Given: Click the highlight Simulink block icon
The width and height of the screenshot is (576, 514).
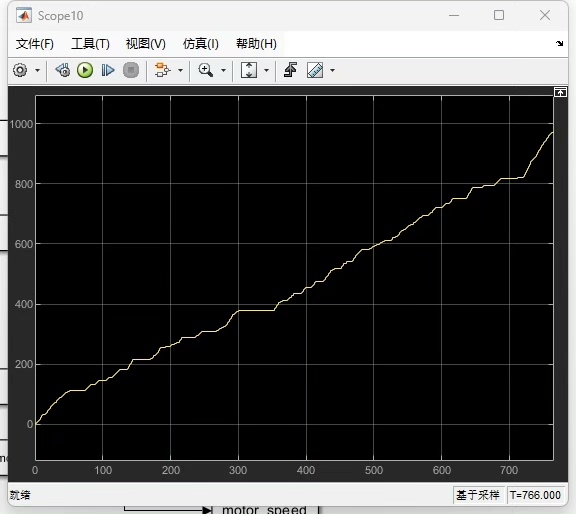Looking at the screenshot, I should point(162,70).
